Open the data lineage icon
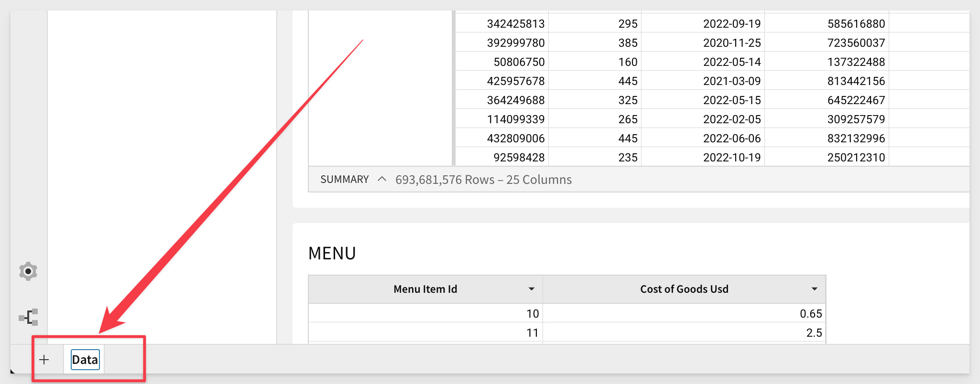 pyautogui.click(x=28, y=317)
